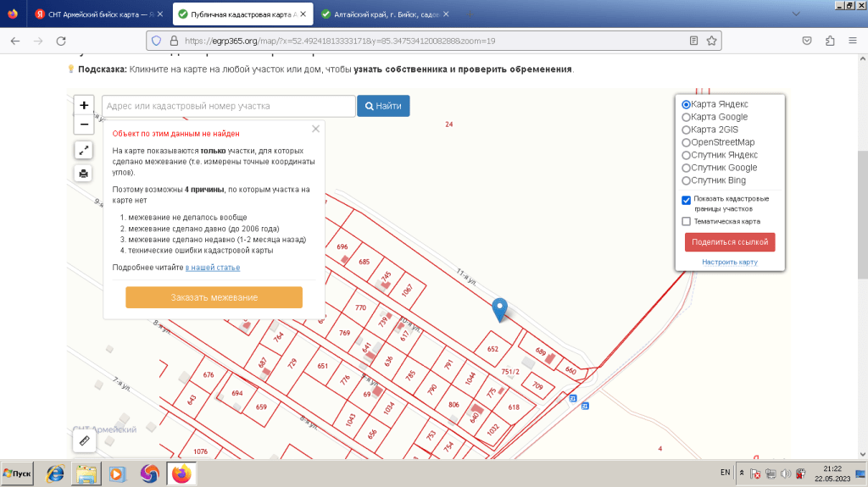
Task: Click parcel 770 on the map
Action: click(x=360, y=307)
